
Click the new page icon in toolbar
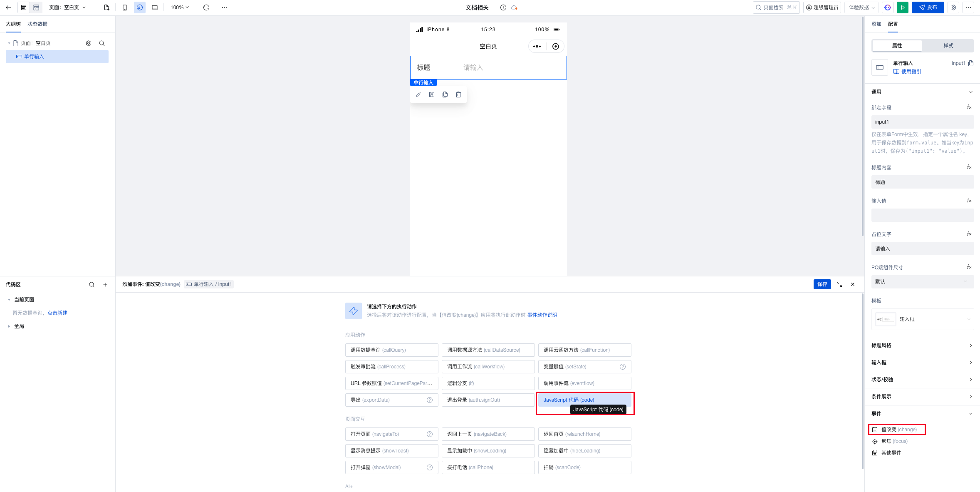coord(106,7)
